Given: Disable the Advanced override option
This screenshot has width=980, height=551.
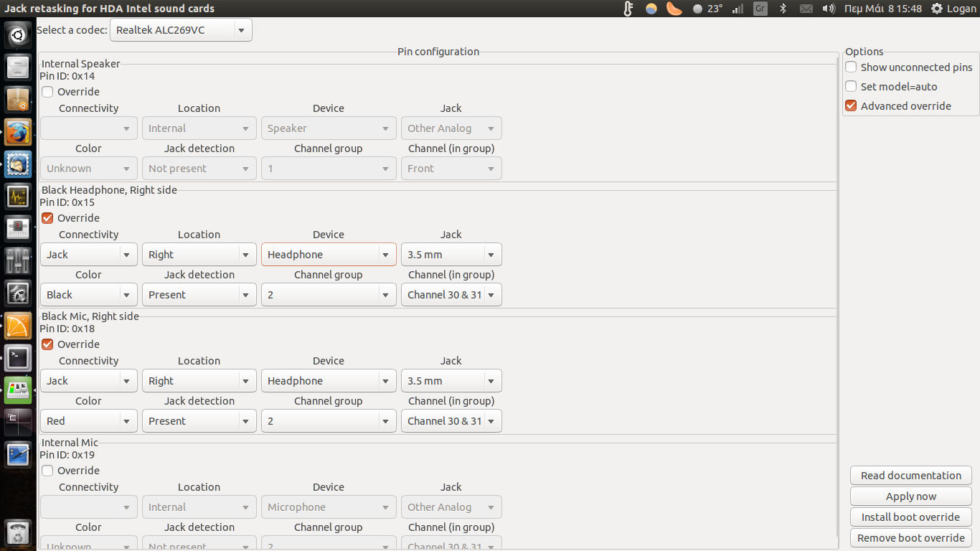Looking at the screenshot, I should 851,106.
